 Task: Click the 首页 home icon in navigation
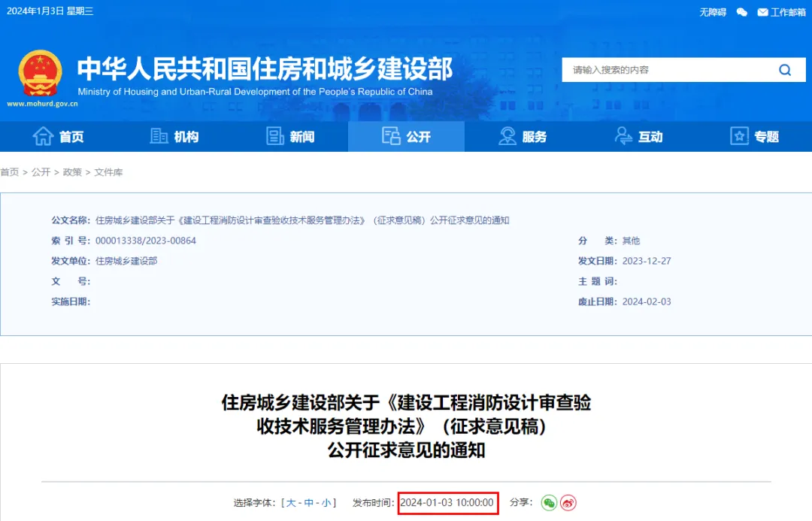(x=44, y=136)
